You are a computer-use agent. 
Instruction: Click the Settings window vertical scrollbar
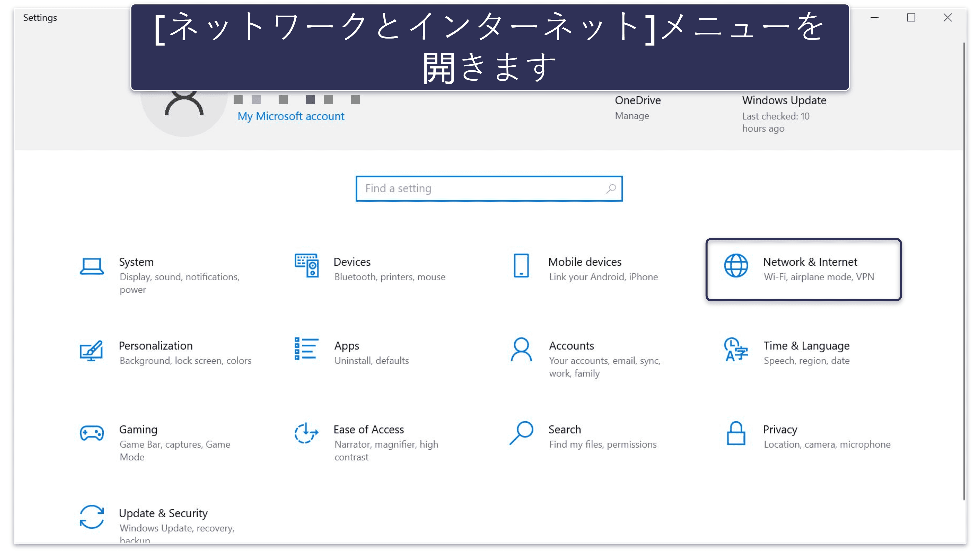point(964,272)
